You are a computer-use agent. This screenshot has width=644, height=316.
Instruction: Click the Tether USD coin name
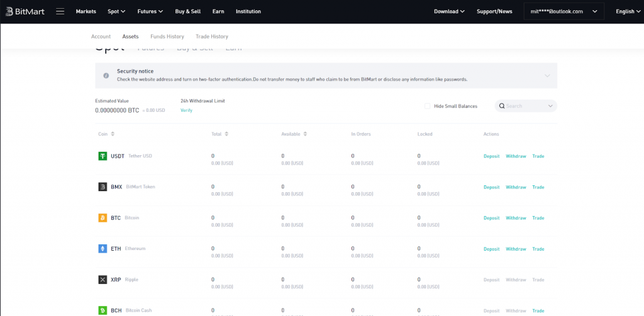point(140,156)
